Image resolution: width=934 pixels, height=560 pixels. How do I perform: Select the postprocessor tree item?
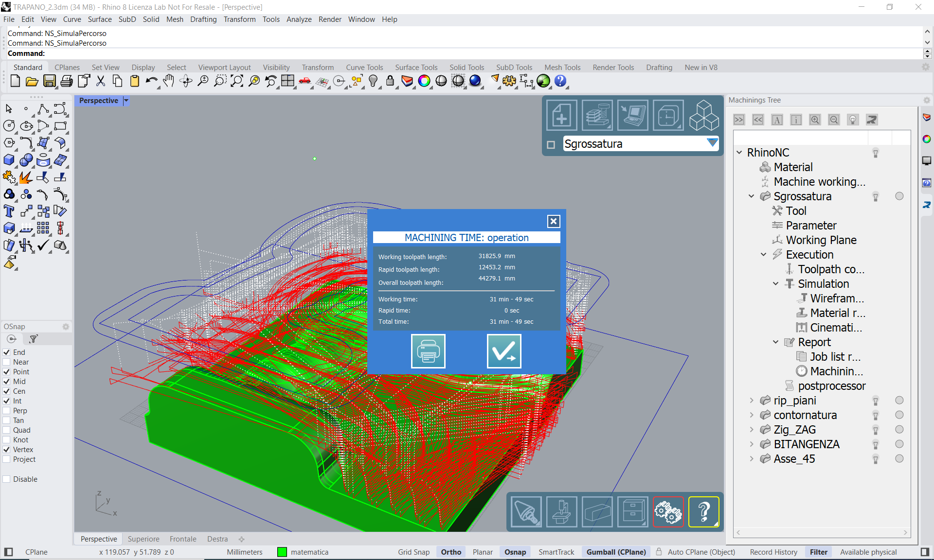pyautogui.click(x=832, y=386)
